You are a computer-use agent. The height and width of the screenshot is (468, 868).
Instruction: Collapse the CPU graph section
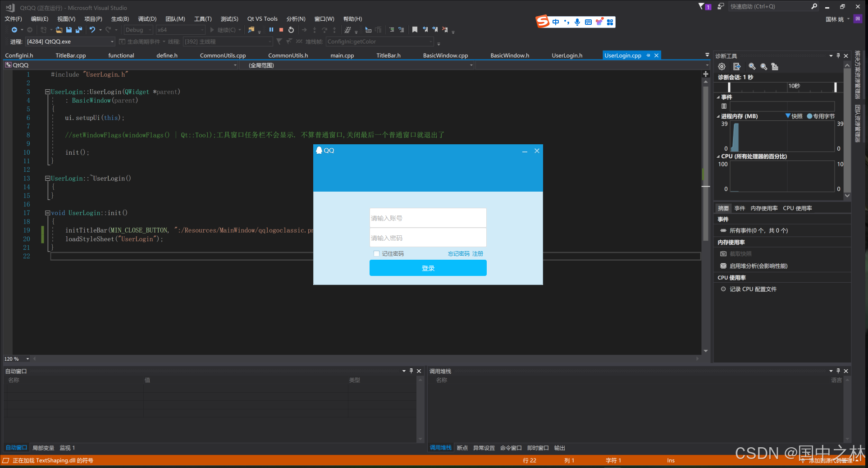(718, 156)
